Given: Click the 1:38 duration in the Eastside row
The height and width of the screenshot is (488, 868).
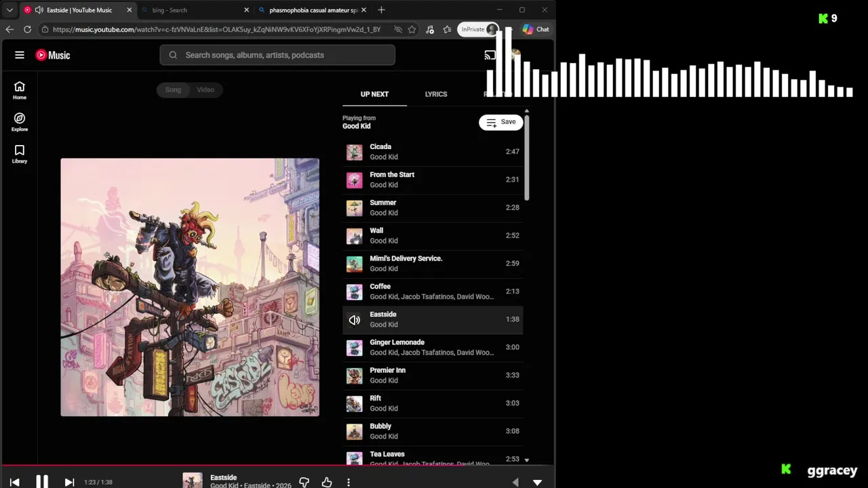Looking at the screenshot, I should [x=513, y=319].
